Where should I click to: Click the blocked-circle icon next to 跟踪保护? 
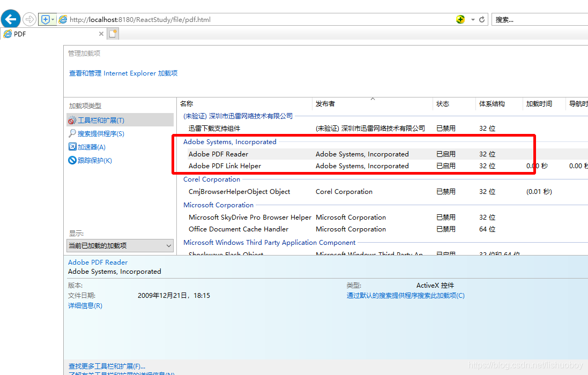(x=72, y=160)
